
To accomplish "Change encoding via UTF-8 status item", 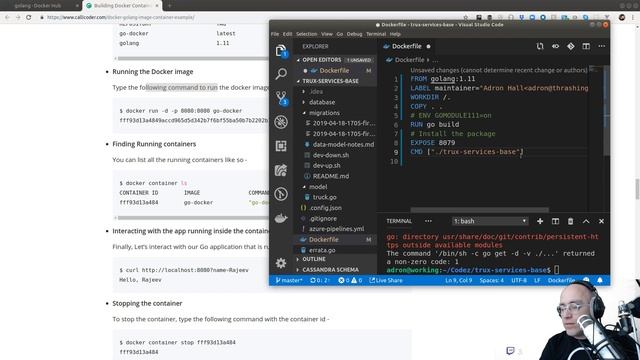I will click(x=519, y=280).
